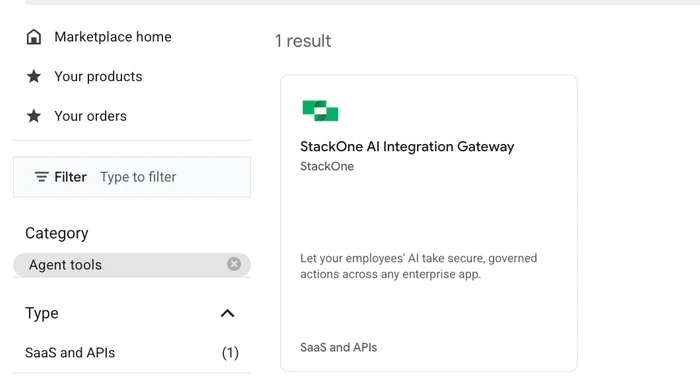
Task: Click the Type heading label
Action: point(42,313)
